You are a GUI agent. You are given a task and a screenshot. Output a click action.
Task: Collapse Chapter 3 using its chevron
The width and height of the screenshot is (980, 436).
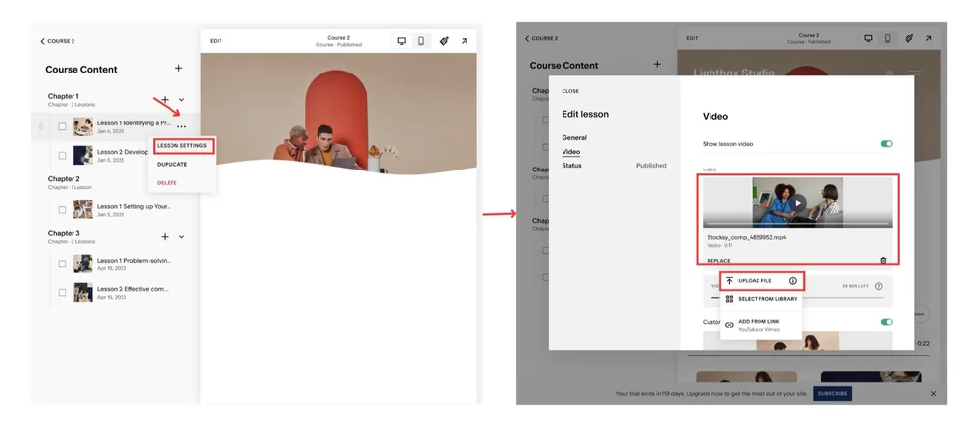pos(182,237)
